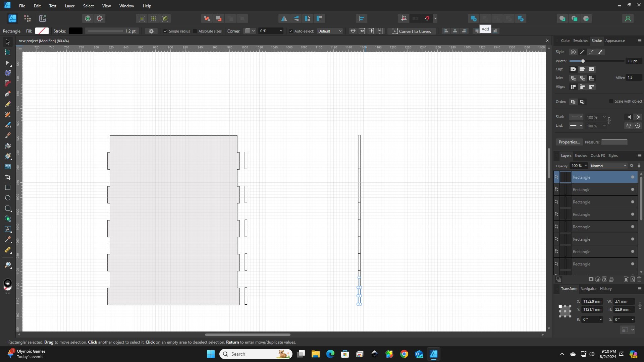644x362 pixels.
Task: Select the Rectangle shape tool
Action: pos(8,187)
